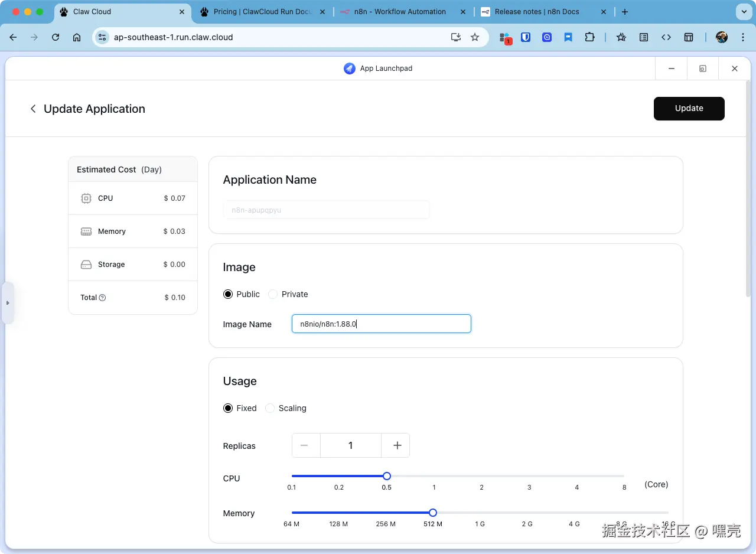Click the Image Name input field

point(381,324)
